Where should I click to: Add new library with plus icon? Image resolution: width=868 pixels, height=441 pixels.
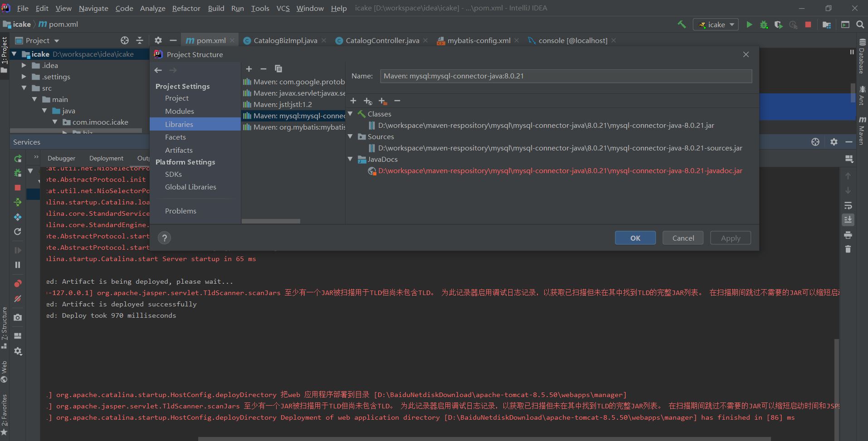point(249,69)
